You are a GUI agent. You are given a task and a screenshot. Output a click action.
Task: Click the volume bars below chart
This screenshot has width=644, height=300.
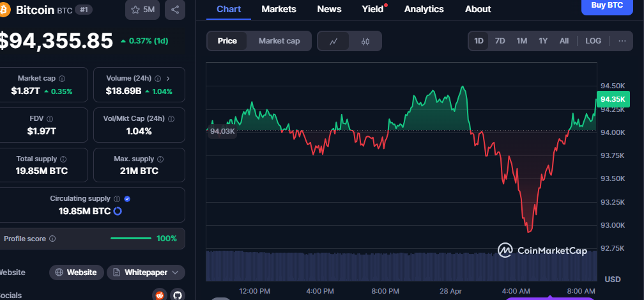pyautogui.click(x=401, y=265)
